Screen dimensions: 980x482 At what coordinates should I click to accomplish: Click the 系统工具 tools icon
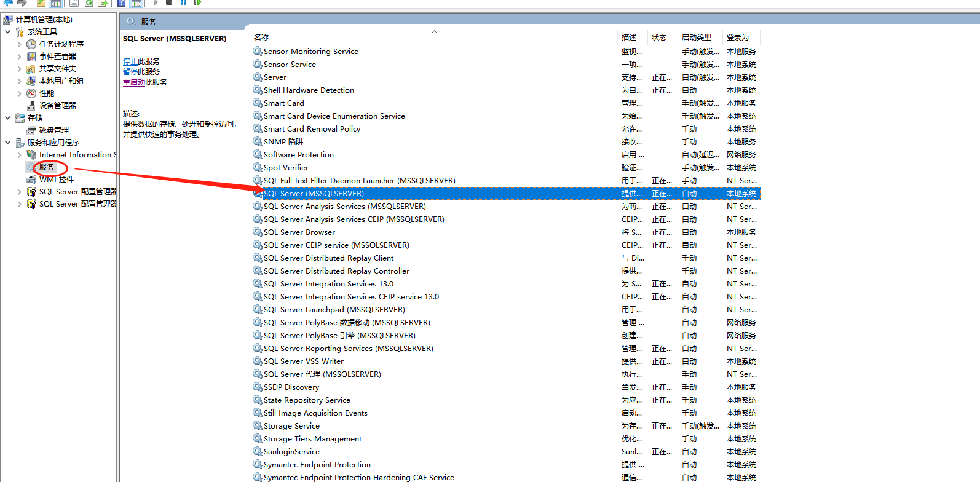point(20,32)
